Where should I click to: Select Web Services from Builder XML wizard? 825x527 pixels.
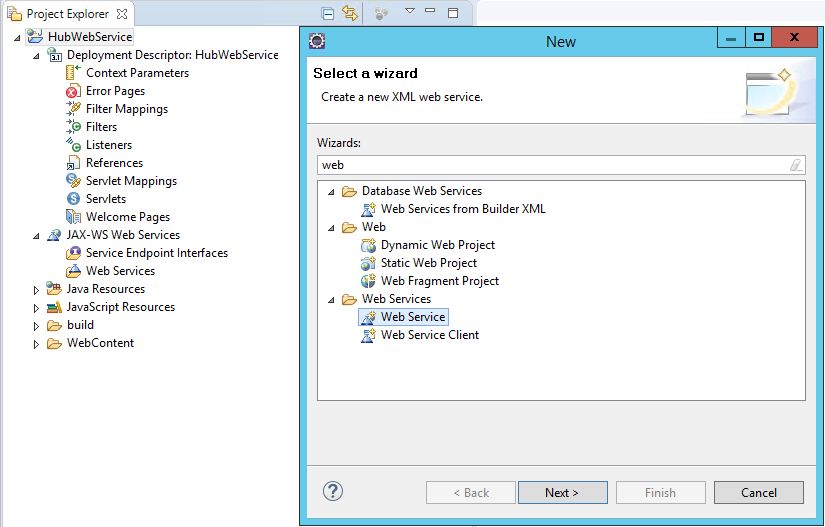click(x=463, y=209)
